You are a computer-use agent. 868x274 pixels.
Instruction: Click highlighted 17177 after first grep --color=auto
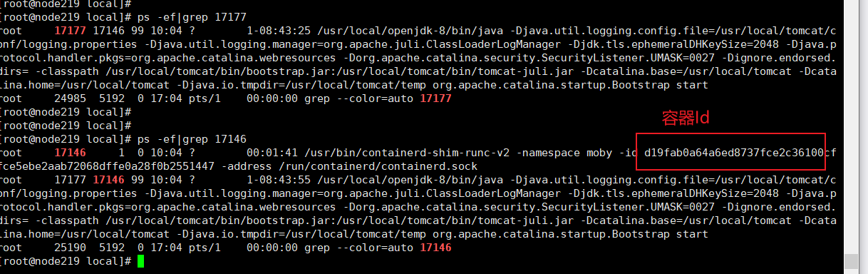tap(436, 98)
